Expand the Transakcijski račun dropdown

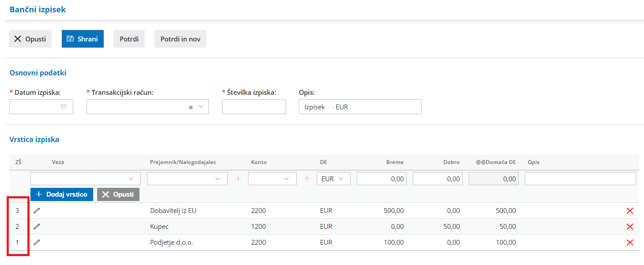click(201, 107)
